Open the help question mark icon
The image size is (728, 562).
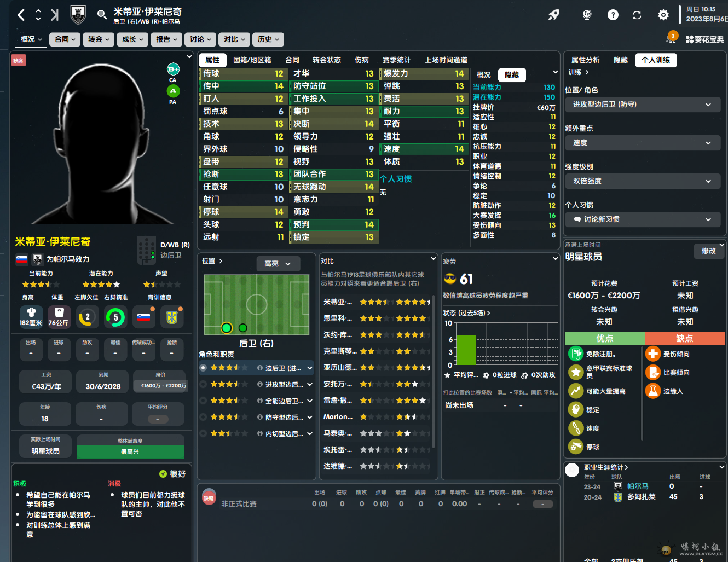tap(613, 15)
